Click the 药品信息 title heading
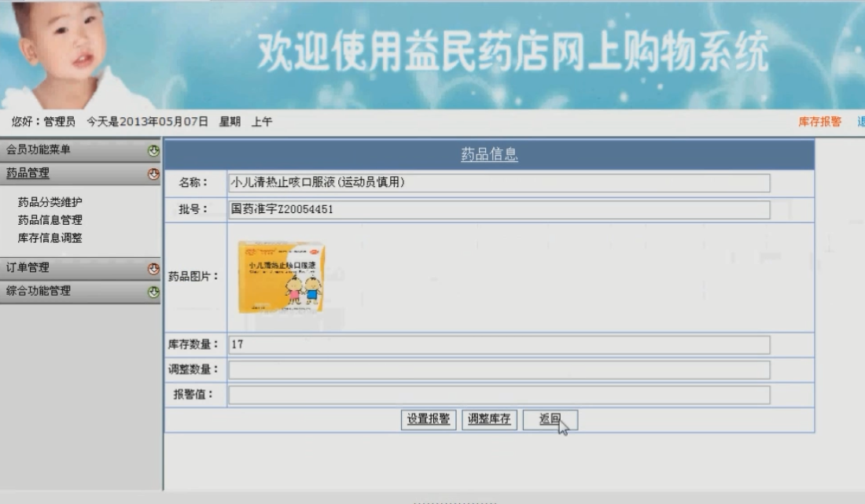This screenshot has width=865, height=504. pos(489,154)
